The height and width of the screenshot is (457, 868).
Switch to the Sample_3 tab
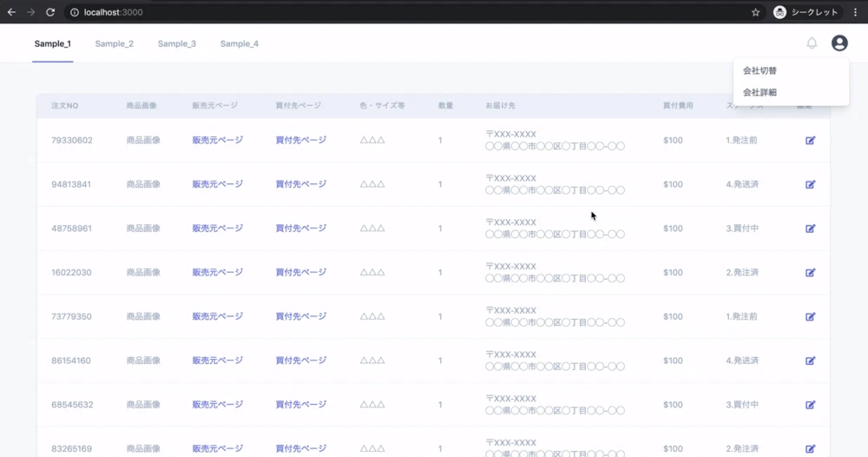coord(176,43)
